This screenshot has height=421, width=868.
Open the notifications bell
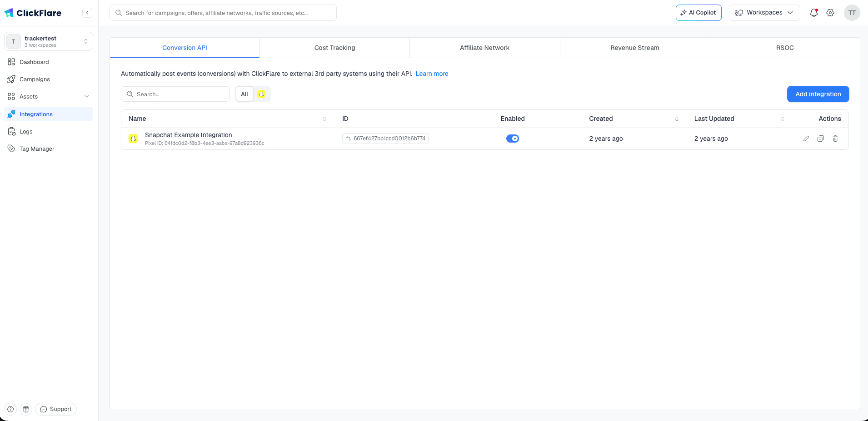coord(814,13)
